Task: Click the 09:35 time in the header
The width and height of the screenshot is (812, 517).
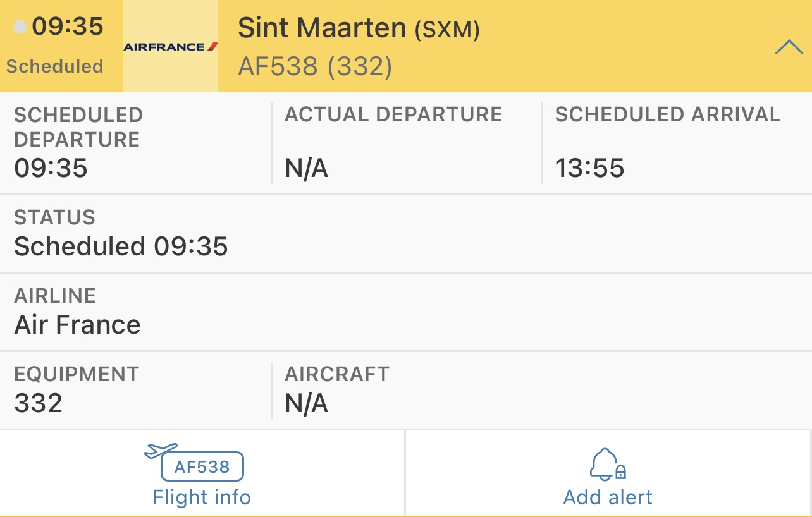Action: 68,27
